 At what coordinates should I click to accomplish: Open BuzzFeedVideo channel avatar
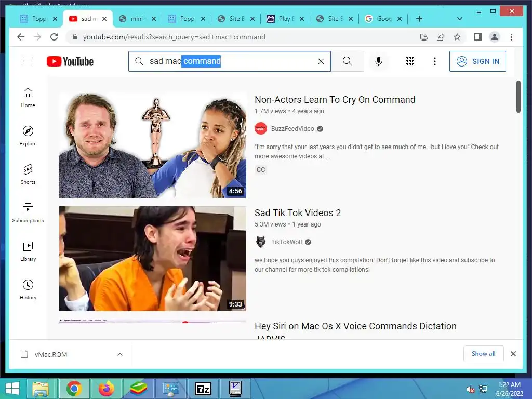pyautogui.click(x=261, y=129)
